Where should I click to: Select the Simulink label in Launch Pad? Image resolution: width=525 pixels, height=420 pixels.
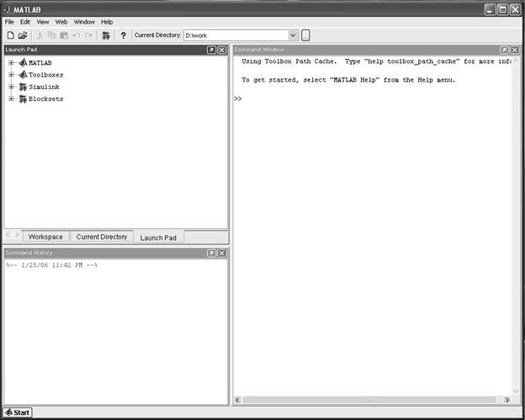(45, 87)
